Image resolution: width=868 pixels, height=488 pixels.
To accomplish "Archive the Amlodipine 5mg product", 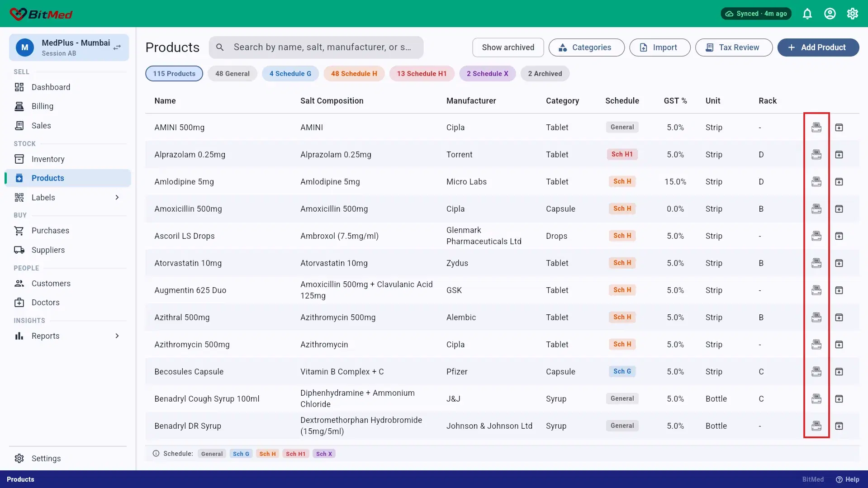I will [x=839, y=182].
